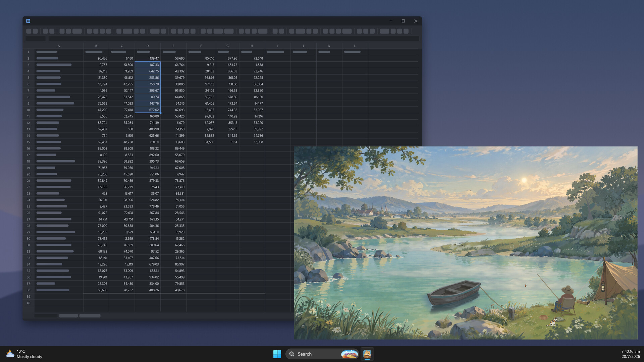Click cell containing 1,878
The width and height of the screenshot is (644, 362).
(x=252, y=65)
